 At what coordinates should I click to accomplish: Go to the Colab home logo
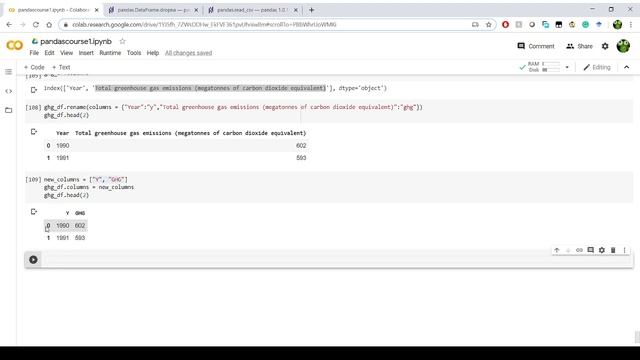15,45
